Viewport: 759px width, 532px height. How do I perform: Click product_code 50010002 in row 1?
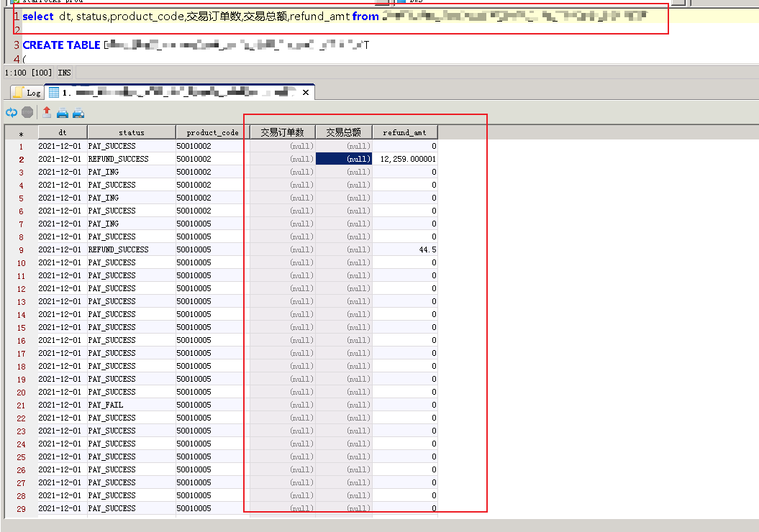pyautogui.click(x=194, y=146)
